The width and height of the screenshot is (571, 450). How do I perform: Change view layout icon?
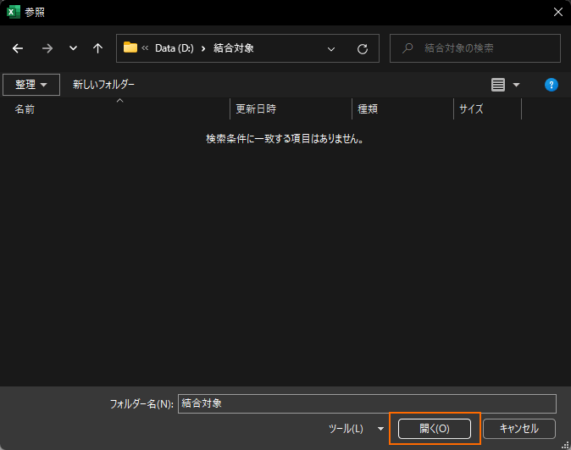tap(498, 85)
